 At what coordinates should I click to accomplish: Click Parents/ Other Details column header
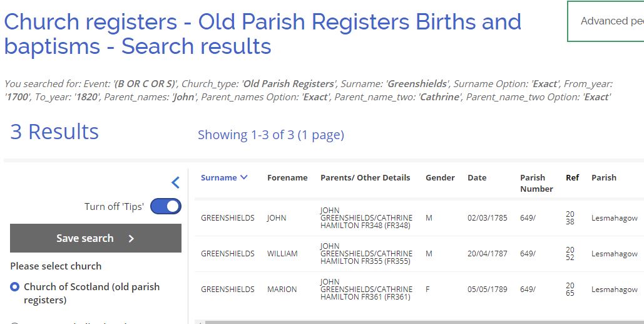[365, 177]
